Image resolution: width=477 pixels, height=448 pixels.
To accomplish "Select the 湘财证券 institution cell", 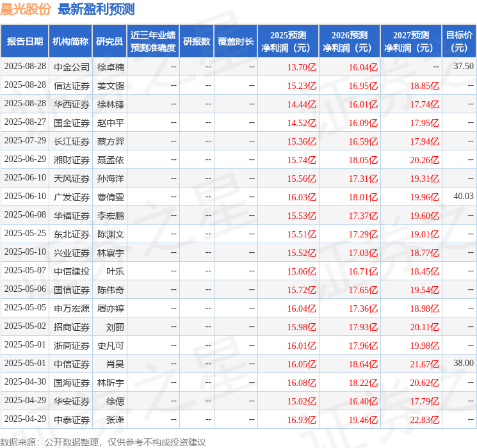I will pos(72,159).
